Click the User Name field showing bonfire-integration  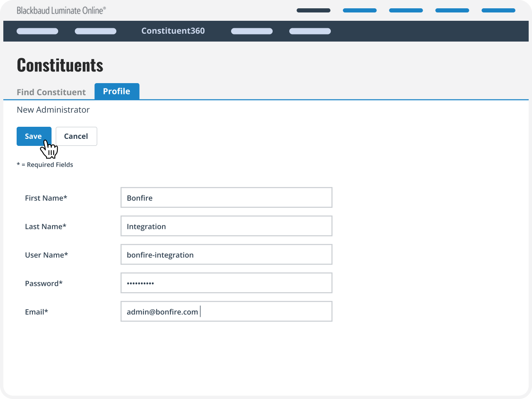click(x=226, y=254)
